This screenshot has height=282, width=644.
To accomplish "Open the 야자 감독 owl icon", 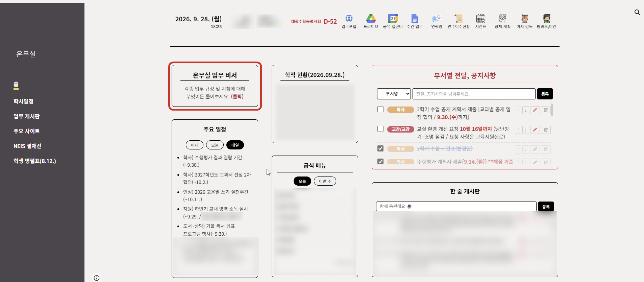I will (x=524, y=18).
